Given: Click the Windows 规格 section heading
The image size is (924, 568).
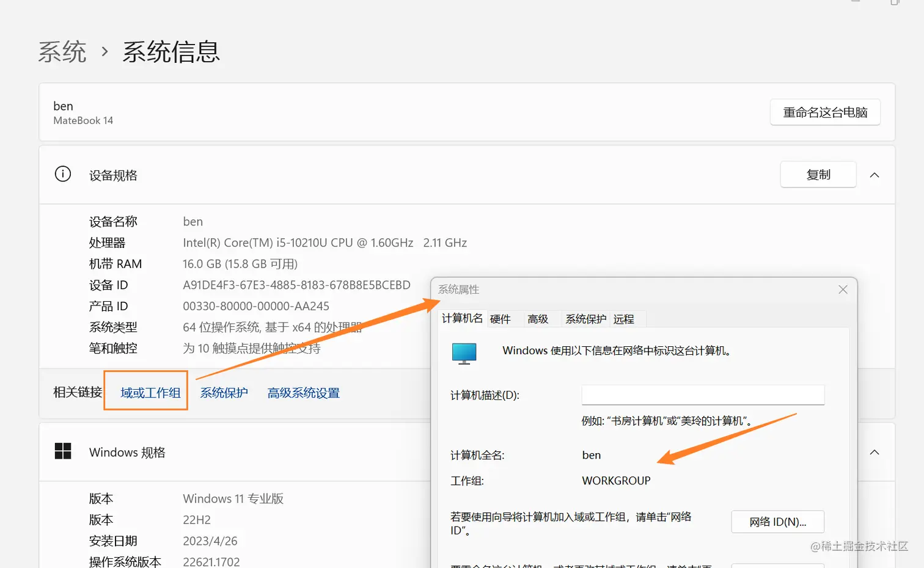Looking at the screenshot, I should pyautogui.click(x=127, y=453).
